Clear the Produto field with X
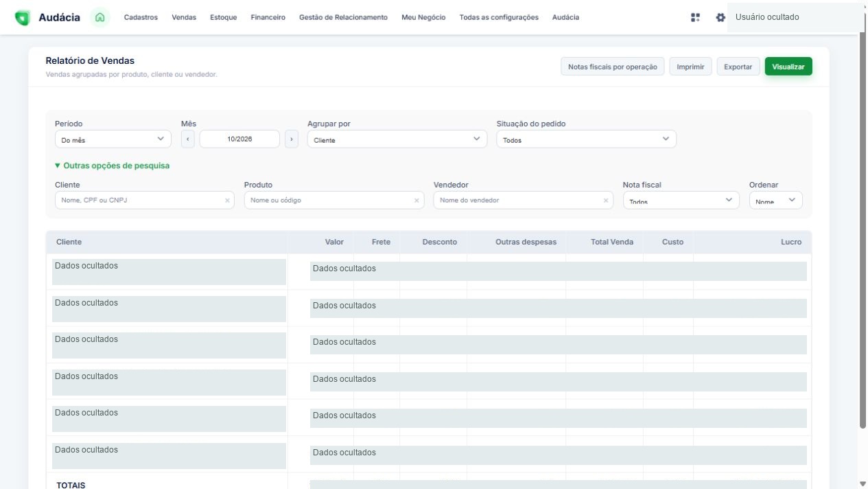The width and height of the screenshot is (868, 489). point(416,201)
